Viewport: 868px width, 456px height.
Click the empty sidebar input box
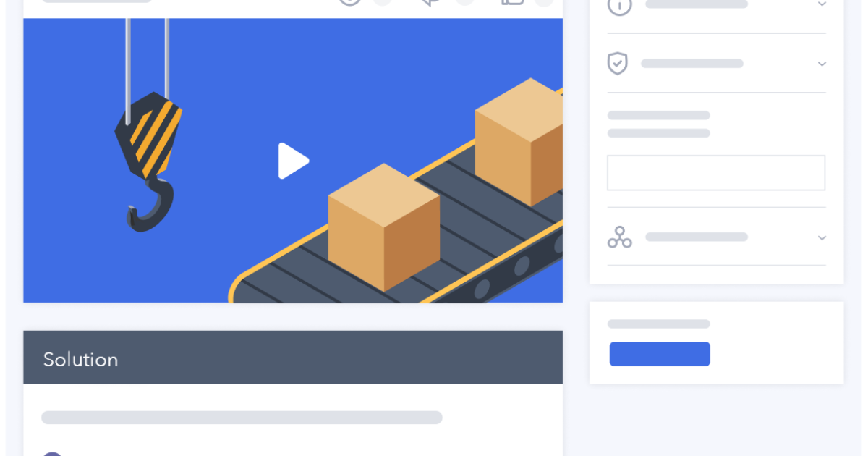point(715,173)
